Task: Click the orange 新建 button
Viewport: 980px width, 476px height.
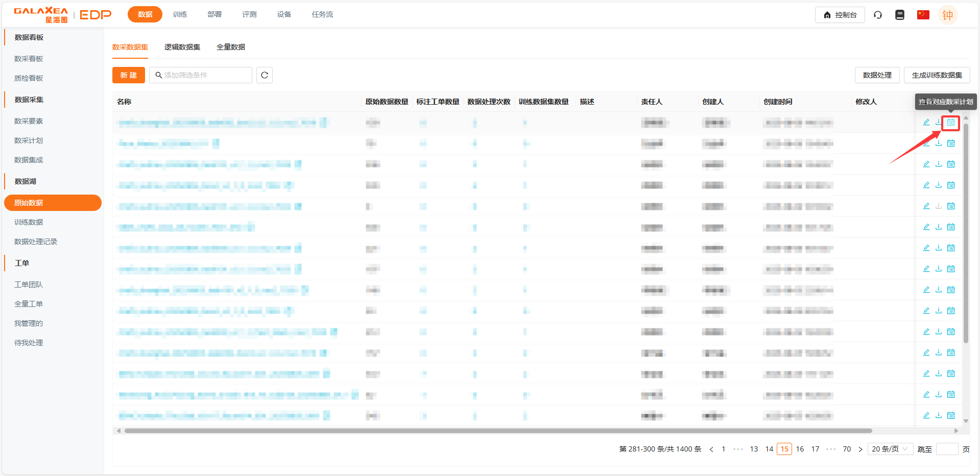Action: (x=128, y=75)
